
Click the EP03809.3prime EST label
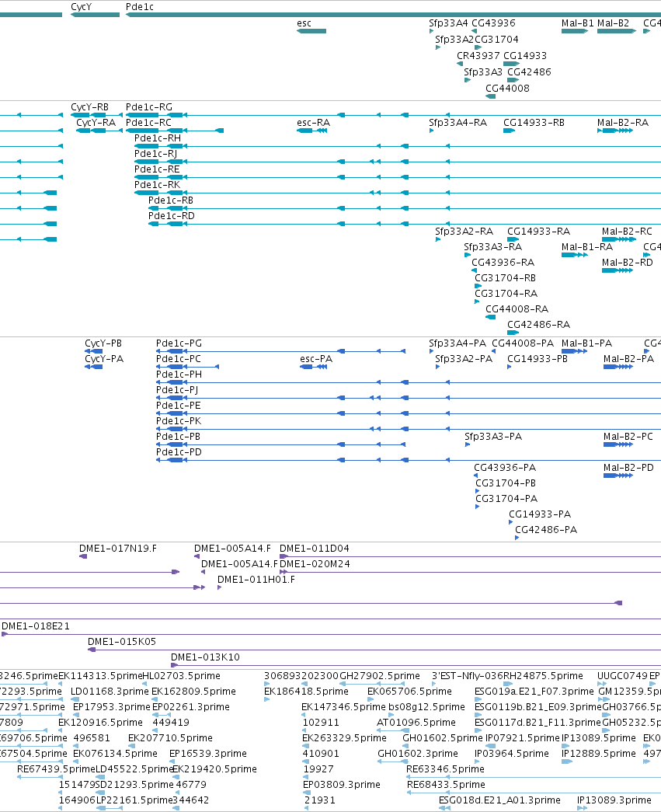coord(341,784)
